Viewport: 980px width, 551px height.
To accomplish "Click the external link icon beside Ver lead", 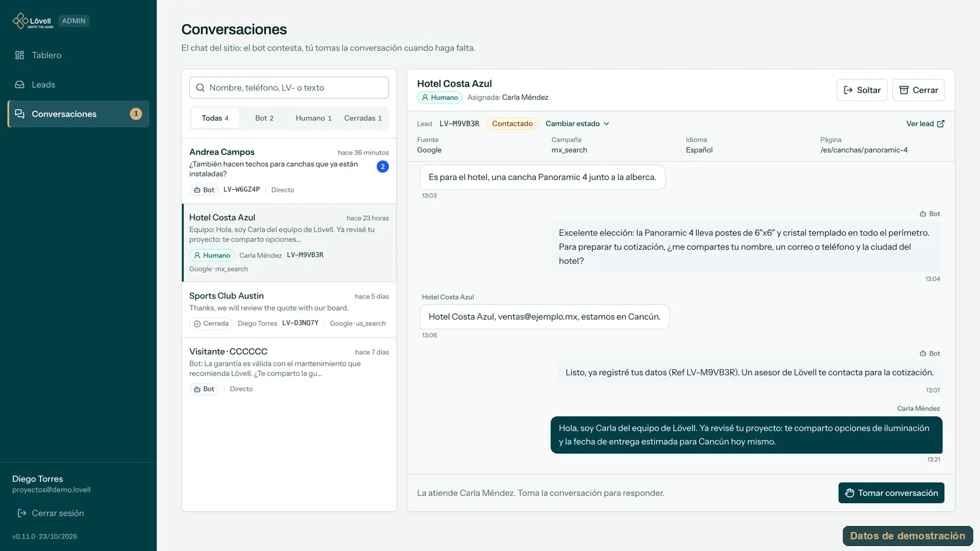I will pyautogui.click(x=941, y=124).
